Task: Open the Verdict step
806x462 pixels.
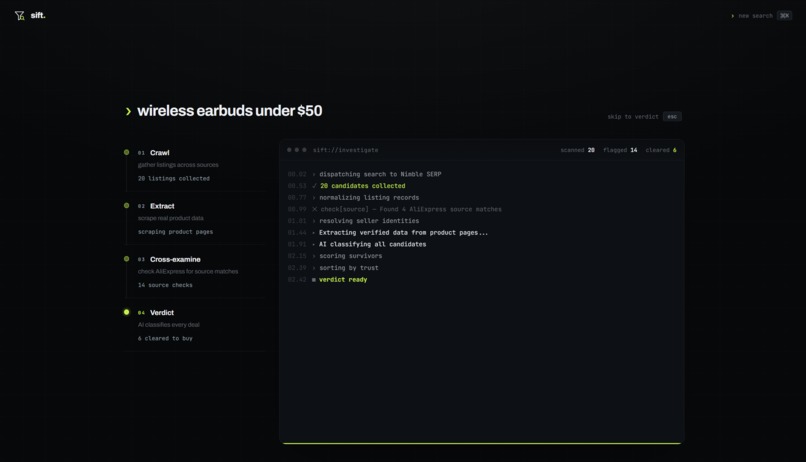Action: click(162, 312)
